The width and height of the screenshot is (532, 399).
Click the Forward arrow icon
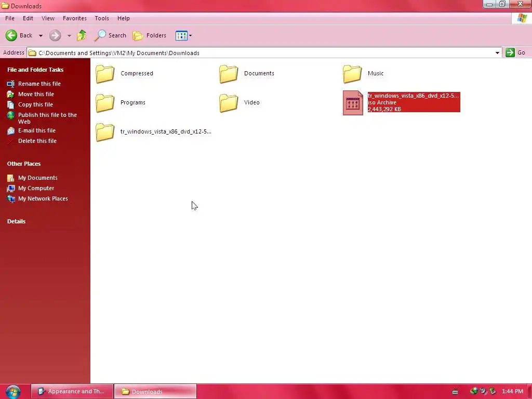[55, 35]
